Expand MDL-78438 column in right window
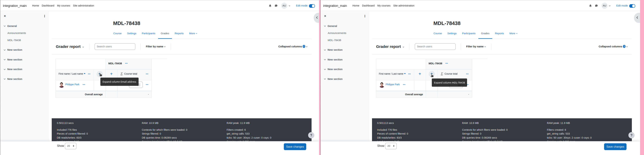Viewport: 644px width, 155px height. pos(432,74)
